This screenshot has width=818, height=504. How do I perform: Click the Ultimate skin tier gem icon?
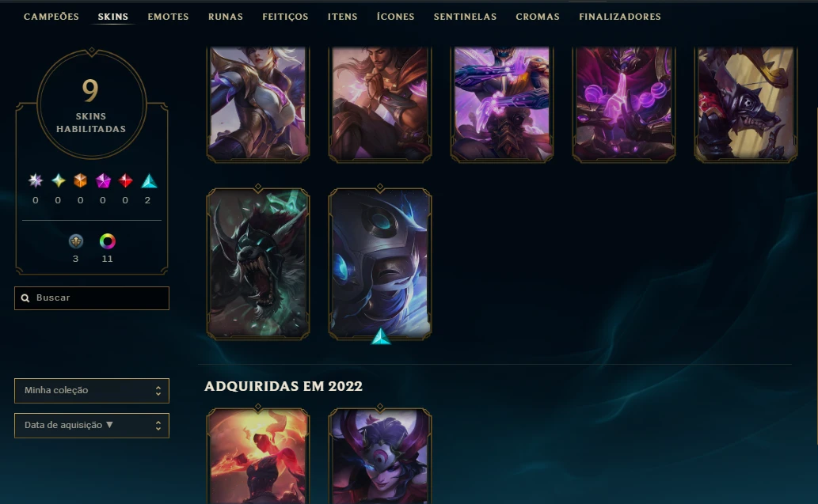(x=36, y=181)
